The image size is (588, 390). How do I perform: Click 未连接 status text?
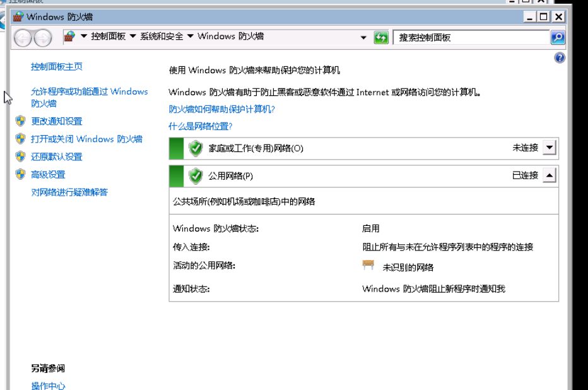click(526, 148)
